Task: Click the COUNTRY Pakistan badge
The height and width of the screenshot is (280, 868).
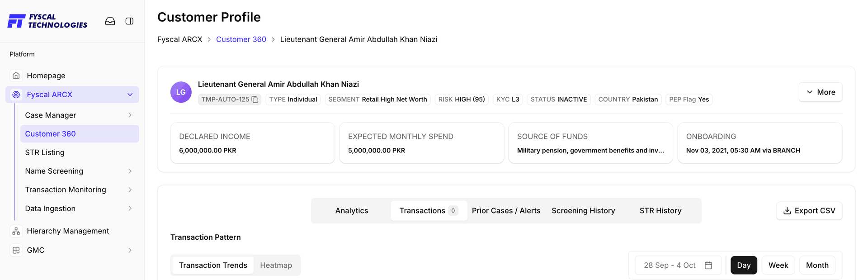Action: 628,100
